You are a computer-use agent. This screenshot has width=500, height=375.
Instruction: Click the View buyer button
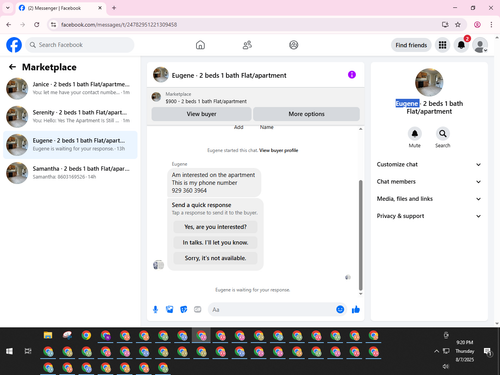point(201,114)
